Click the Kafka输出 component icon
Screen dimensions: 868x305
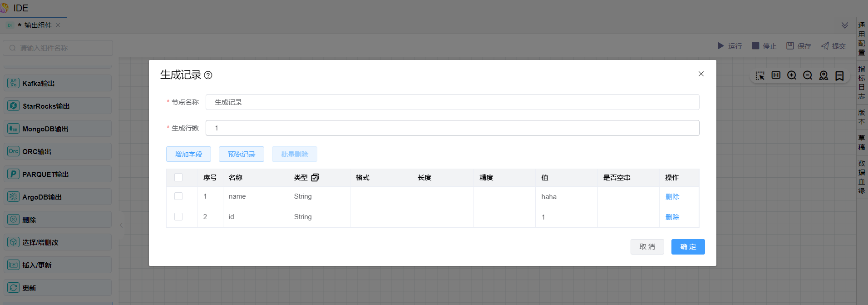(13, 83)
